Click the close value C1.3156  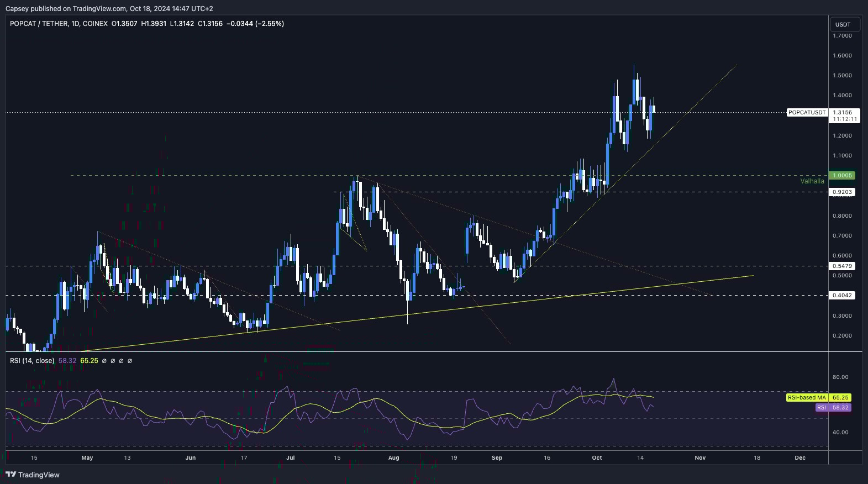pyautogui.click(x=211, y=24)
